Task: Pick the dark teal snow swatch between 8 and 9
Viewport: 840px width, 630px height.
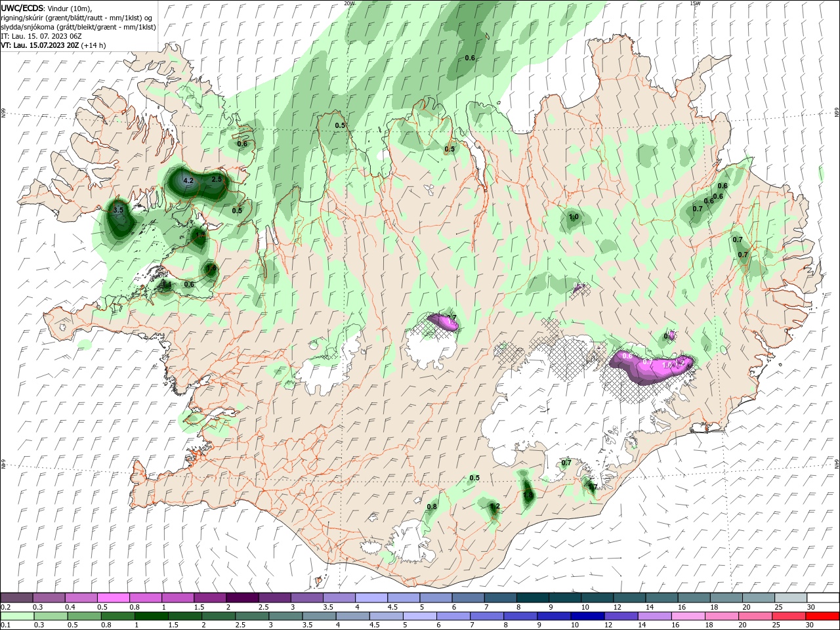Action: [532, 598]
